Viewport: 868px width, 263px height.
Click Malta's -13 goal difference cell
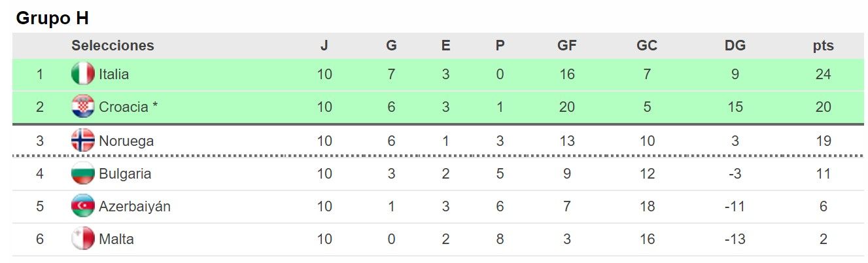735,239
